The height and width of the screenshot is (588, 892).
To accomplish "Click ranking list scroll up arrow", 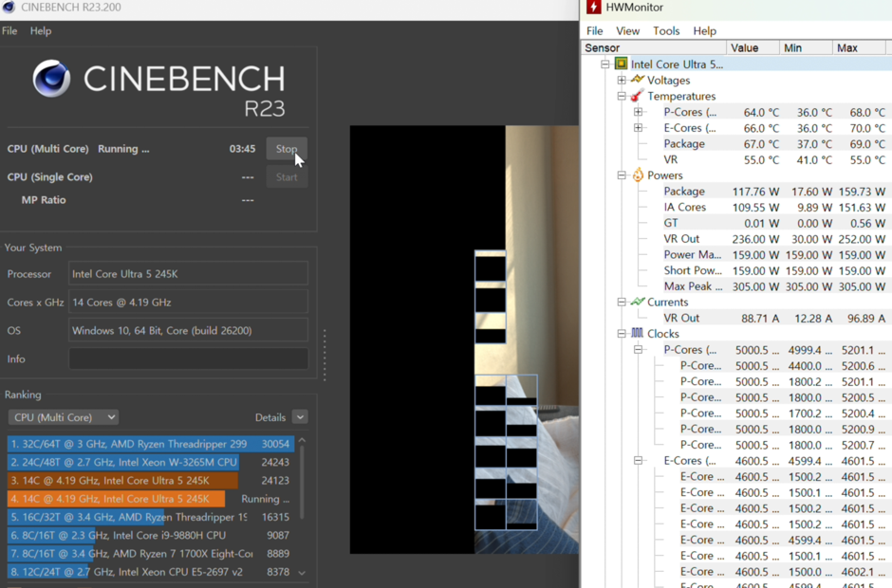I will tap(302, 441).
